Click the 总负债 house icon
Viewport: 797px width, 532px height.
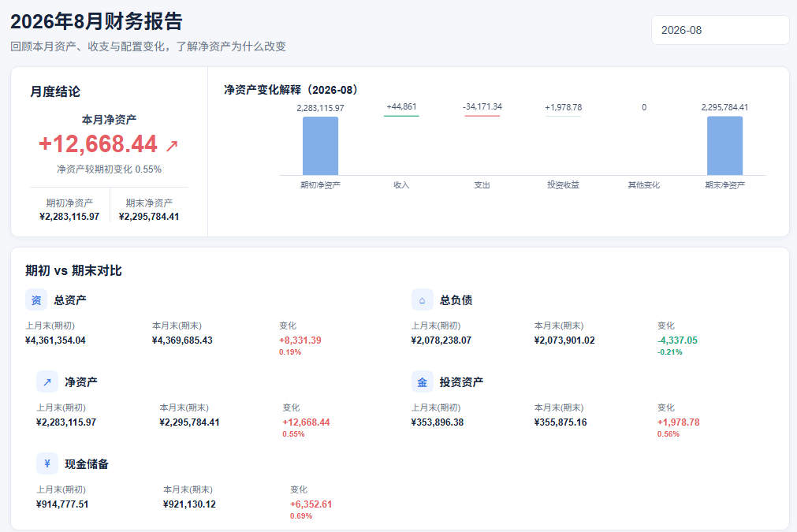pos(422,299)
